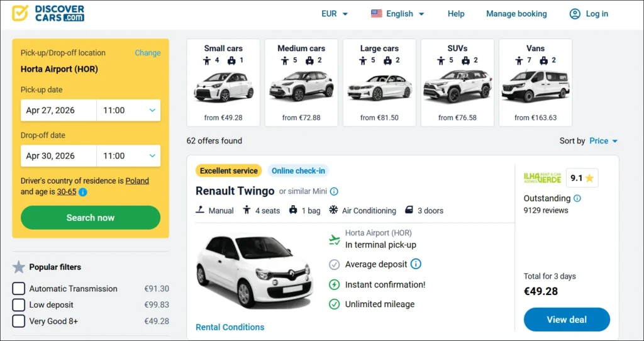Click the Renault Twingo title
Viewport: 644px width, 341px height.
235,191
